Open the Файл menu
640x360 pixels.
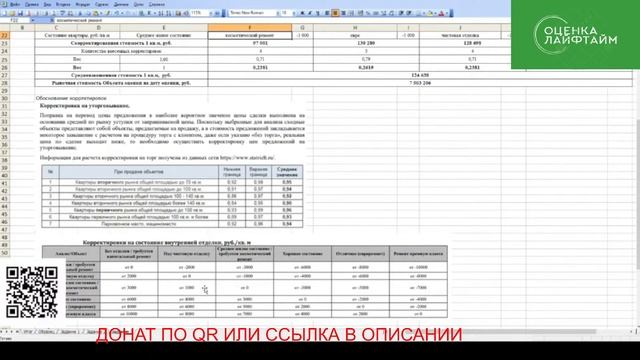pyautogui.click(x=15, y=4)
